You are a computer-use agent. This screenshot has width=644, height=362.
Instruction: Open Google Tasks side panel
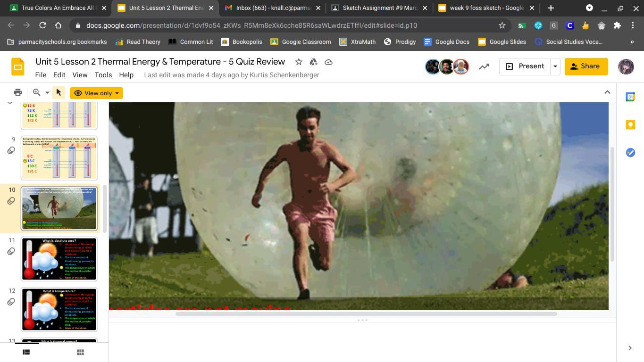tap(630, 152)
